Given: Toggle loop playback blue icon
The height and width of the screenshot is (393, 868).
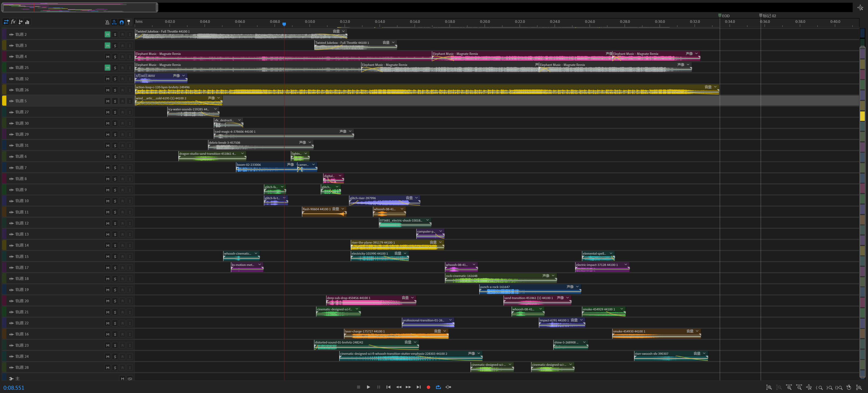Looking at the screenshot, I should 438,387.
